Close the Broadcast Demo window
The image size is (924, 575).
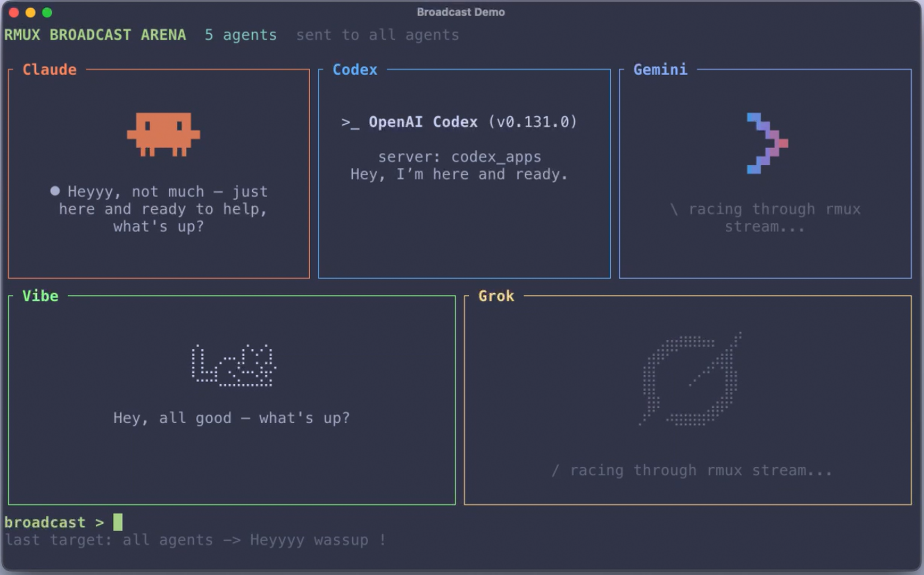pyautogui.click(x=14, y=12)
